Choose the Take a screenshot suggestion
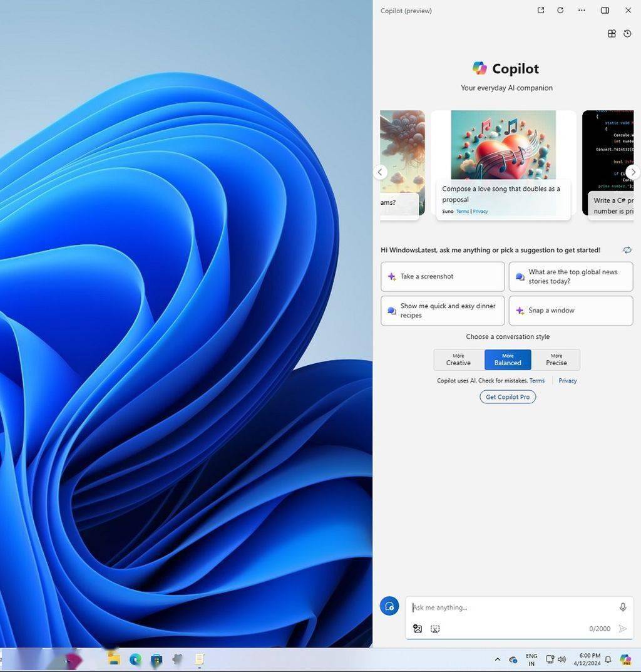Screen dimensions: 641x672 click(x=442, y=276)
